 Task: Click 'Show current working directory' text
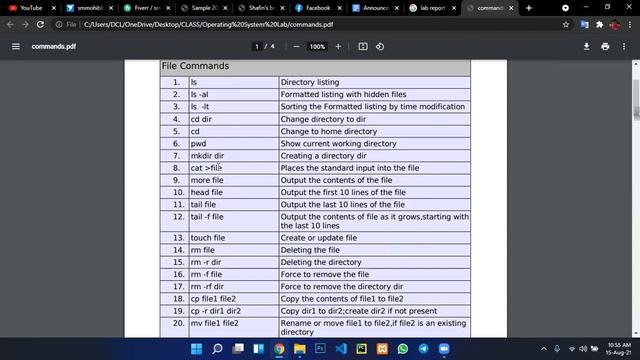click(x=338, y=144)
